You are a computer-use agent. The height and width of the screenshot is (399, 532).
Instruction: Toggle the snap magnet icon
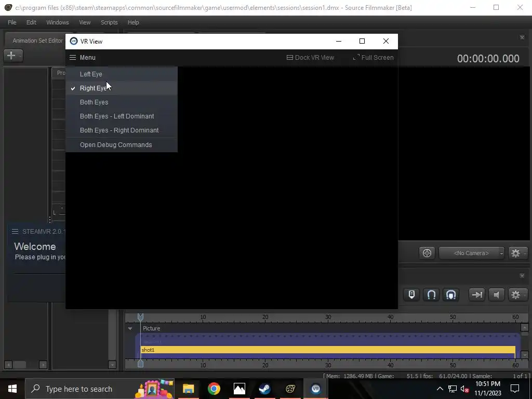coord(431,295)
